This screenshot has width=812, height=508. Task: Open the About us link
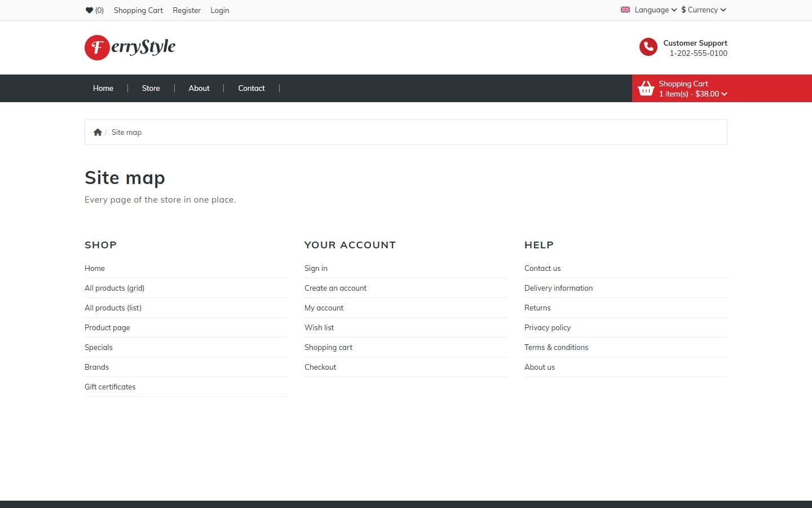click(x=540, y=367)
